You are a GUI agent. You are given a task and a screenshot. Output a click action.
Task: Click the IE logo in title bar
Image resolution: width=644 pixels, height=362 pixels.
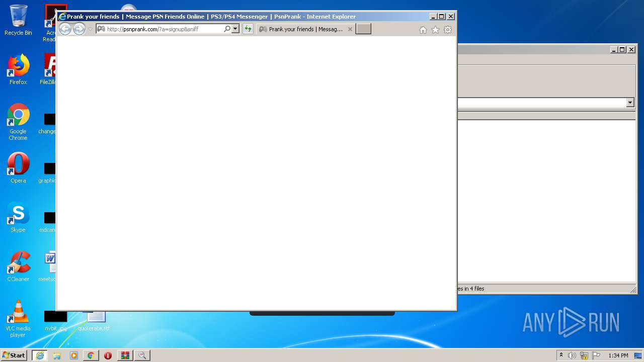(x=62, y=17)
